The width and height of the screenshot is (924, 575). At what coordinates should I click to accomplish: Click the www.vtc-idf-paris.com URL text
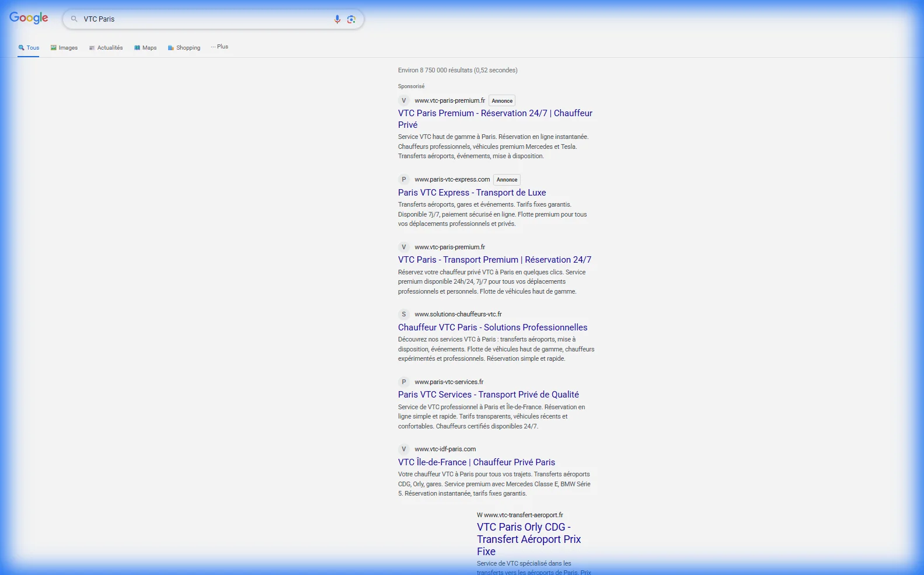tap(445, 449)
